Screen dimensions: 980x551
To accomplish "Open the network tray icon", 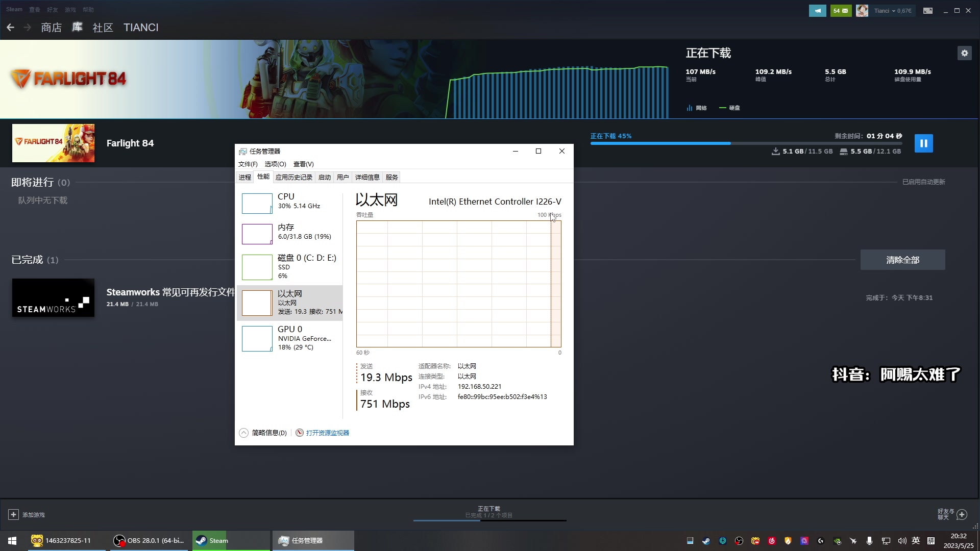I will click(x=886, y=541).
